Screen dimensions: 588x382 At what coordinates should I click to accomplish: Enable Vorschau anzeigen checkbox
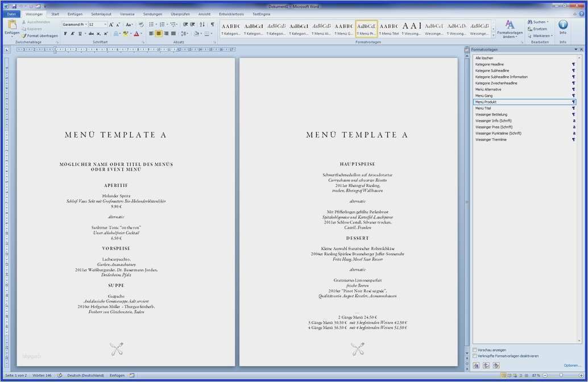coord(475,350)
